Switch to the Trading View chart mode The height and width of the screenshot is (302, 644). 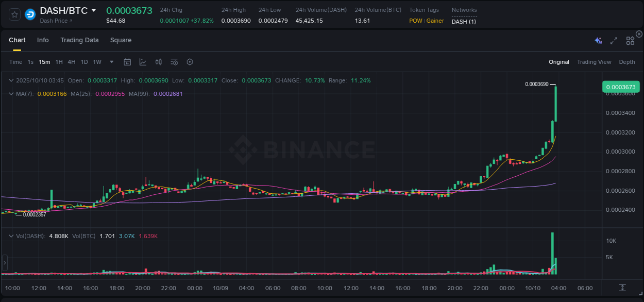click(594, 62)
